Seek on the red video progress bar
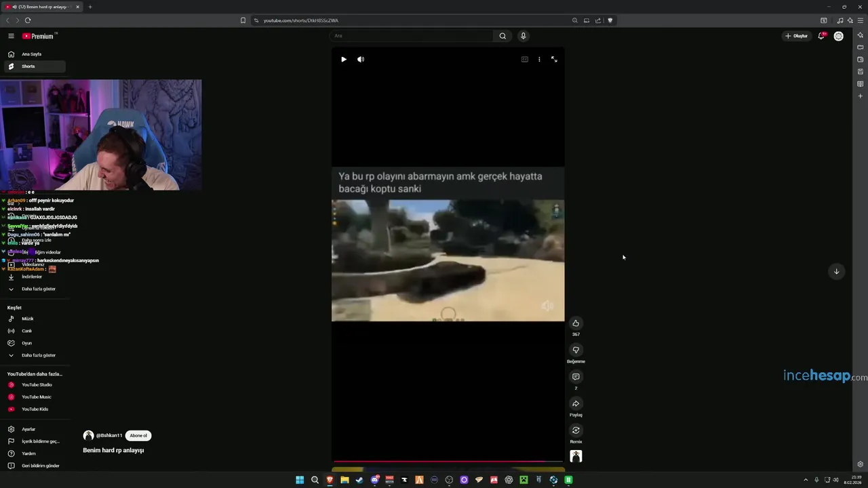The image size is (868, 488). click(x=448, y=462)
